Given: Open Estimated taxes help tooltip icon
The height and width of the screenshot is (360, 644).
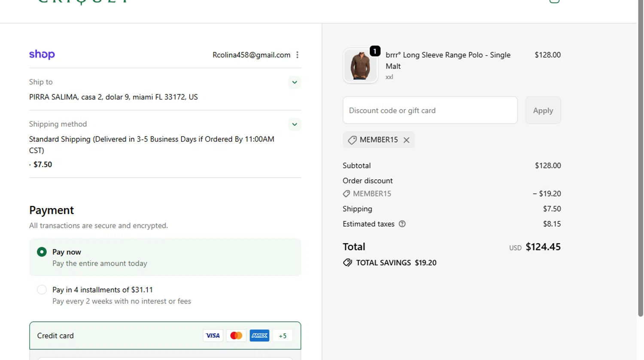Looking at the screenshot, I should (x=402, y=224).
